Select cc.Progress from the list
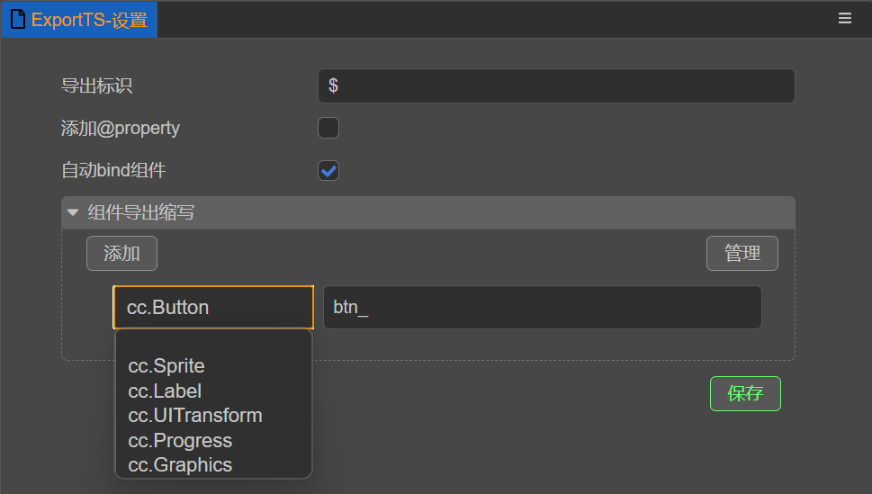872x494 pixels. [180, 440]
